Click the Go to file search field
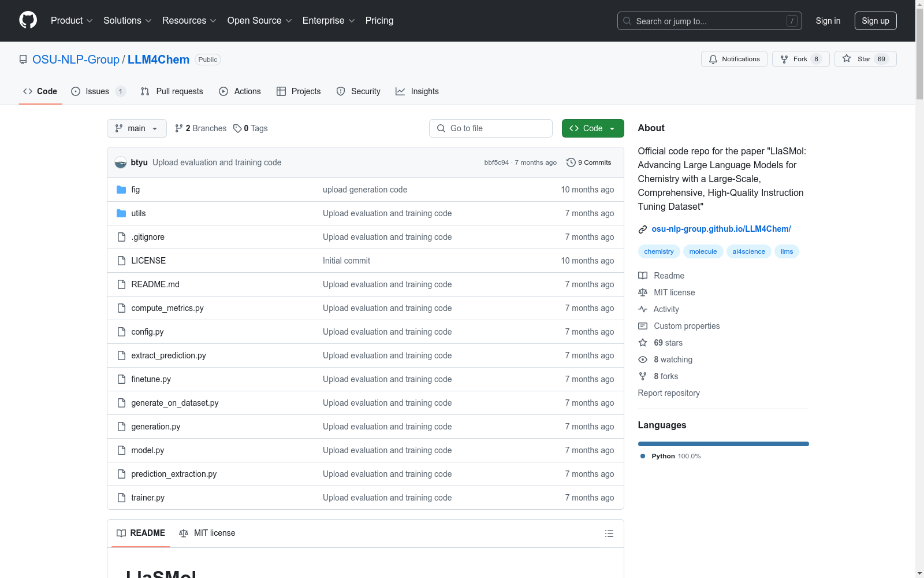The image size is (924, 578). click(x=491, y=128)
